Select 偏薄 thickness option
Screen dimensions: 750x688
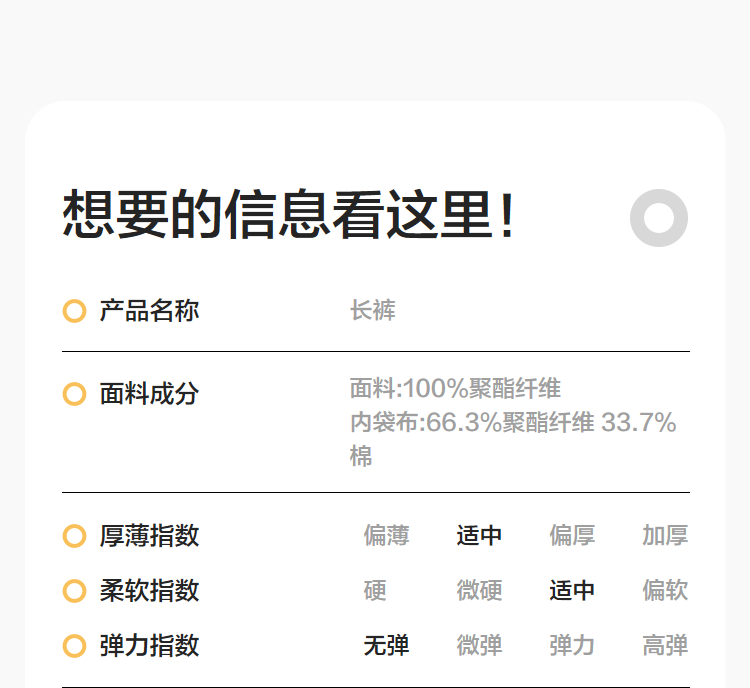click(x=386, y=536)
